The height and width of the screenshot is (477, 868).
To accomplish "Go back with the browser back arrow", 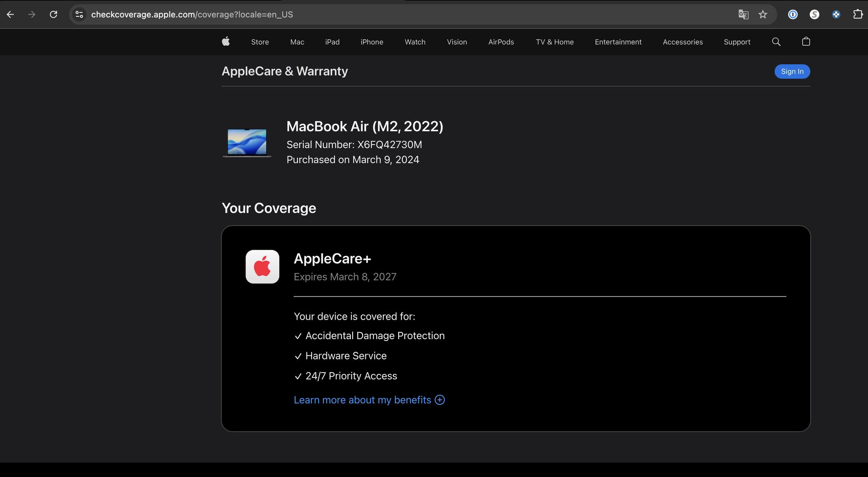I will 10,14.
